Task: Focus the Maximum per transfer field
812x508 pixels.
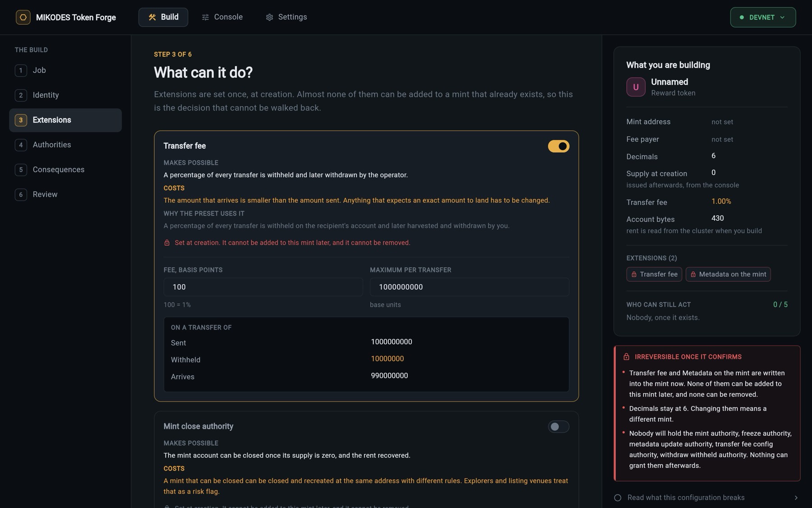Action: pos(469,287)
